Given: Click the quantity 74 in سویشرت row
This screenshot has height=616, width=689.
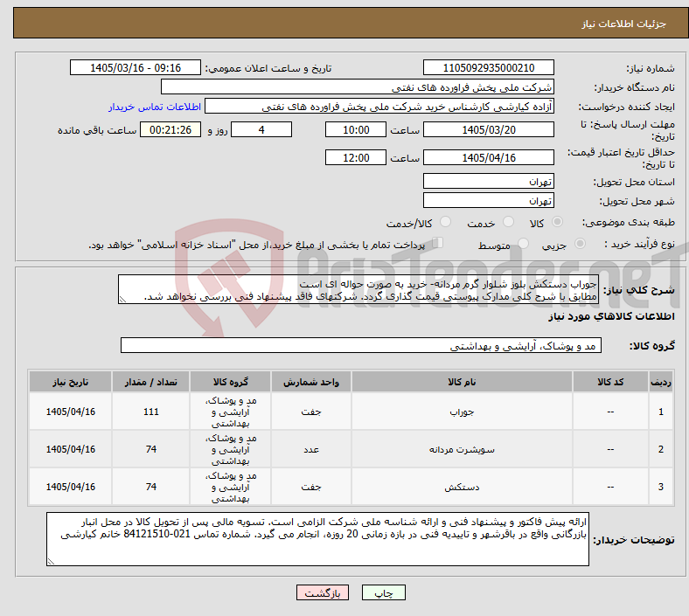Looking at the screenshot, I should coord(150,449).
